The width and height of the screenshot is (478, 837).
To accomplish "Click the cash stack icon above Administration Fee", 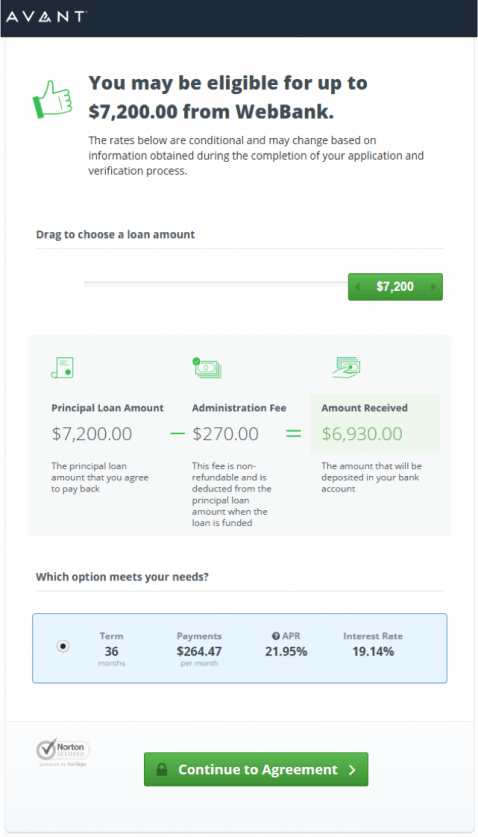I will tap(207, 368).
